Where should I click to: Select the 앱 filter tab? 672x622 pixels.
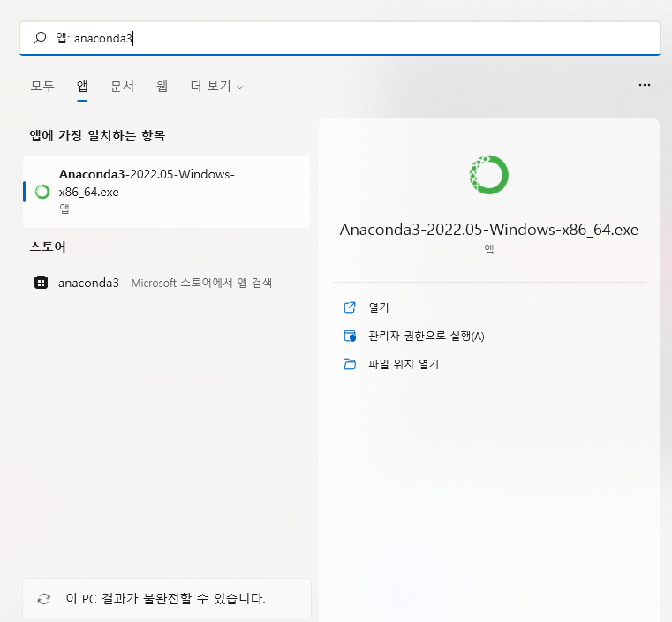coord(82,87)
